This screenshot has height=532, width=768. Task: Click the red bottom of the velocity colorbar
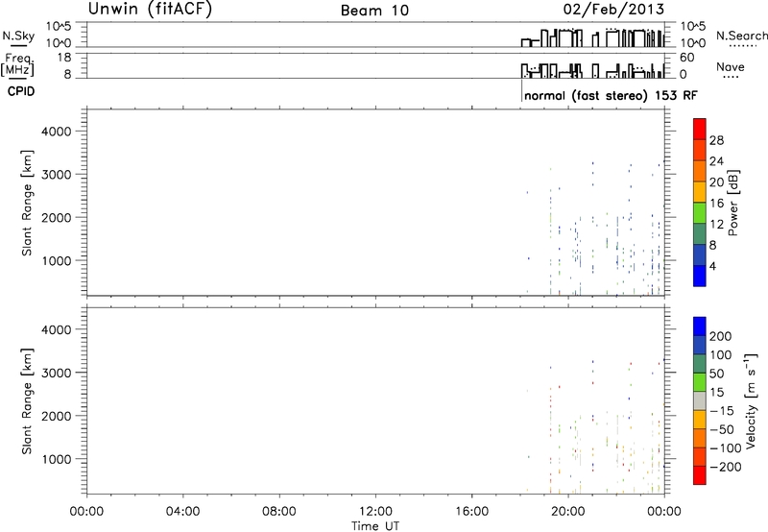(x=700, y=475)
